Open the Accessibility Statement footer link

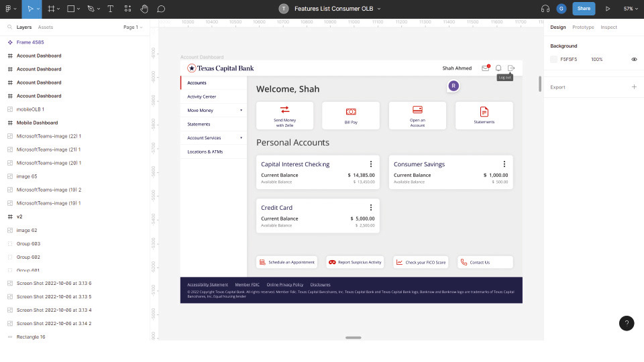pos(207,284)
